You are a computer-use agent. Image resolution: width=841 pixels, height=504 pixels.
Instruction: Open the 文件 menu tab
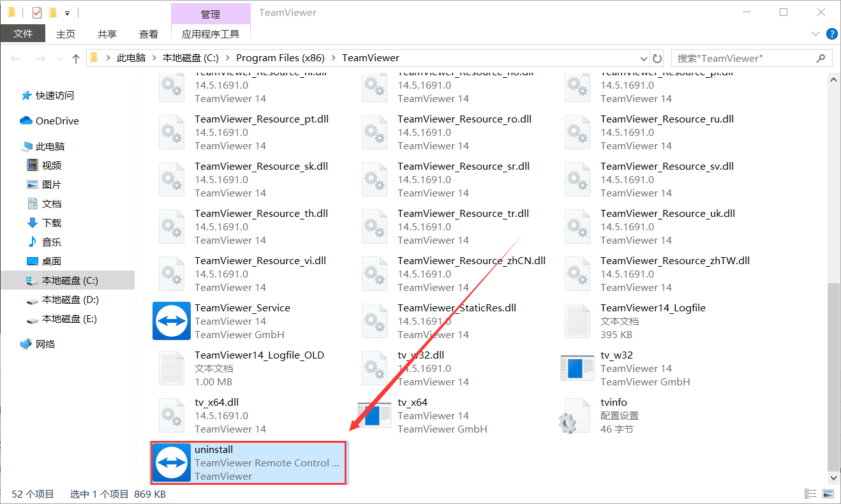23,34
